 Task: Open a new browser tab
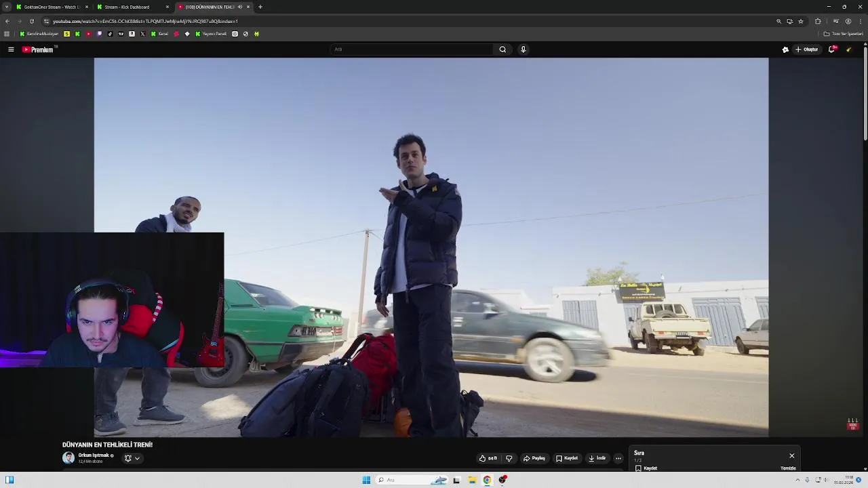(260, 7)
